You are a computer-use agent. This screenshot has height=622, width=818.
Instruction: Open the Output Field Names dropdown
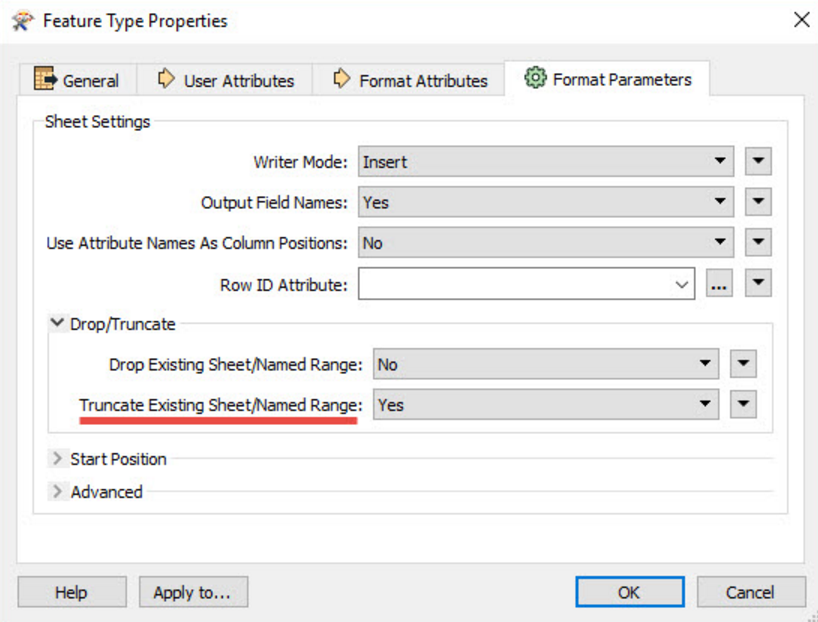(546, 202)
